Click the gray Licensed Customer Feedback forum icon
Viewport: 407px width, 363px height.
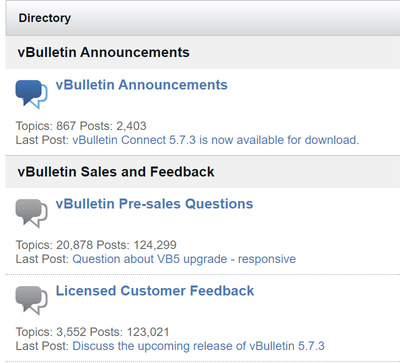point(31,300)
